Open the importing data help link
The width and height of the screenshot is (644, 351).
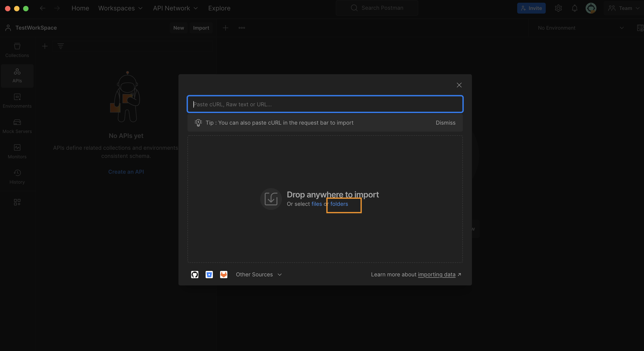[x=437, y=274]
